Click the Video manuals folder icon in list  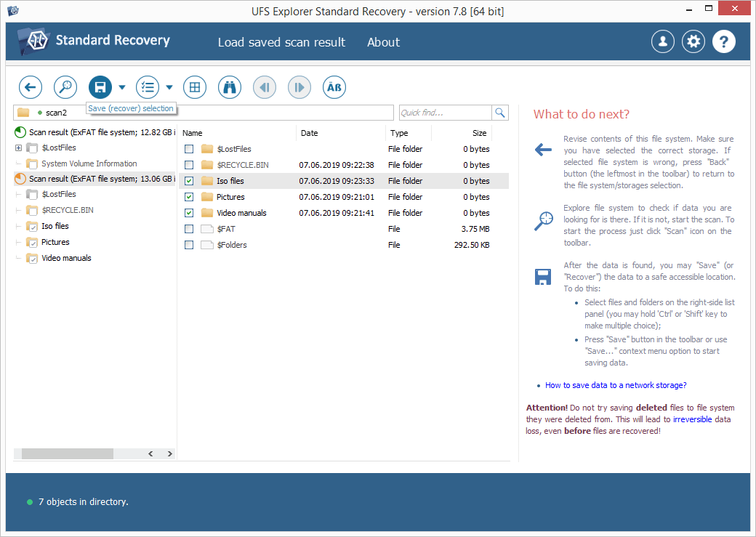(207, 213)
